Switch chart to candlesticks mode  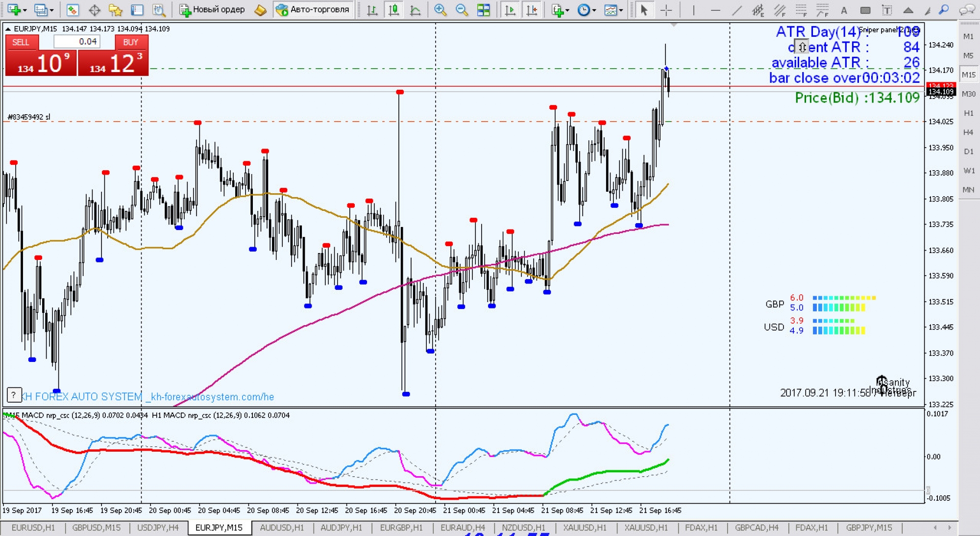click(x=393, y=9)
